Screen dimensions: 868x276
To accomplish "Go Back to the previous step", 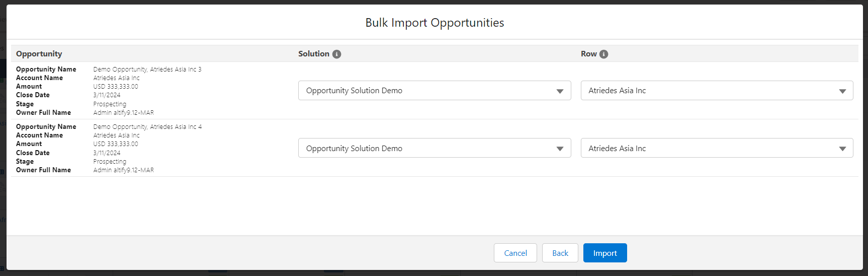I will point(560,253).
